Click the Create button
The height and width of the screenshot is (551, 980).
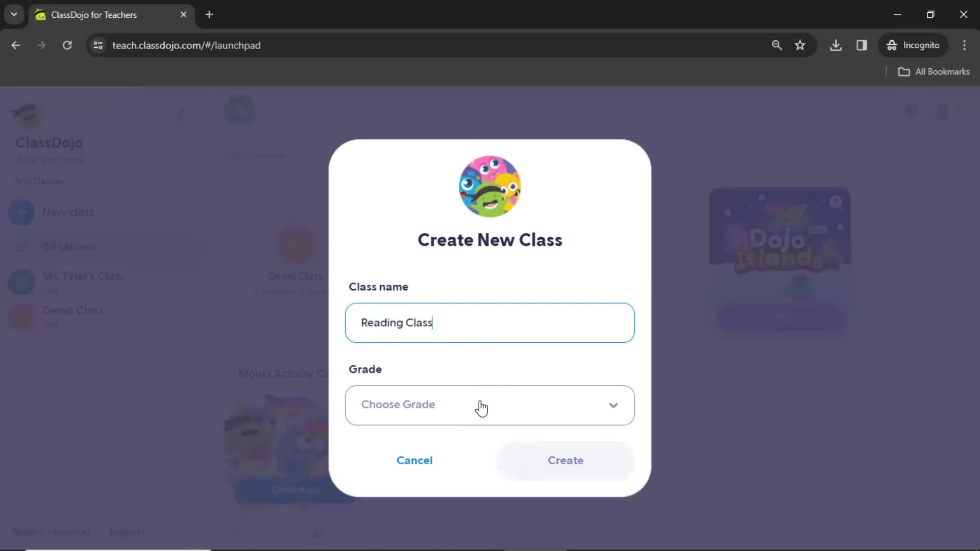point(566,460)
